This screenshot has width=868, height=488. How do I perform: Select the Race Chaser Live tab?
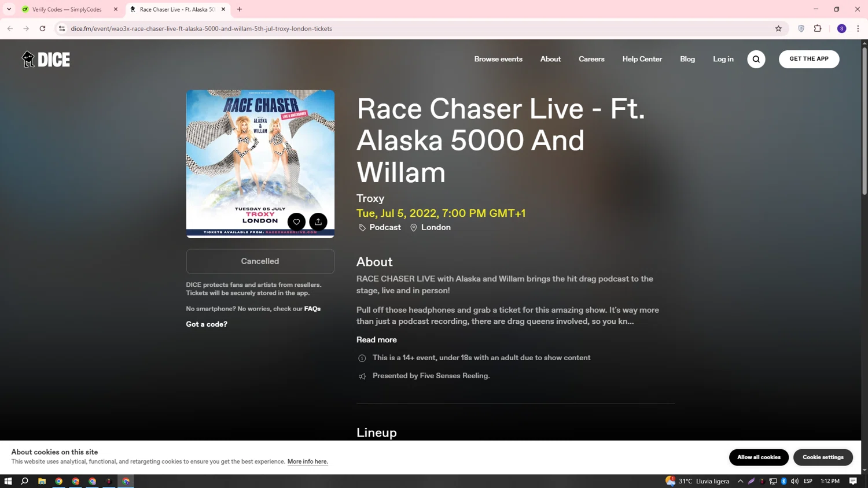[x=178, y=9]
